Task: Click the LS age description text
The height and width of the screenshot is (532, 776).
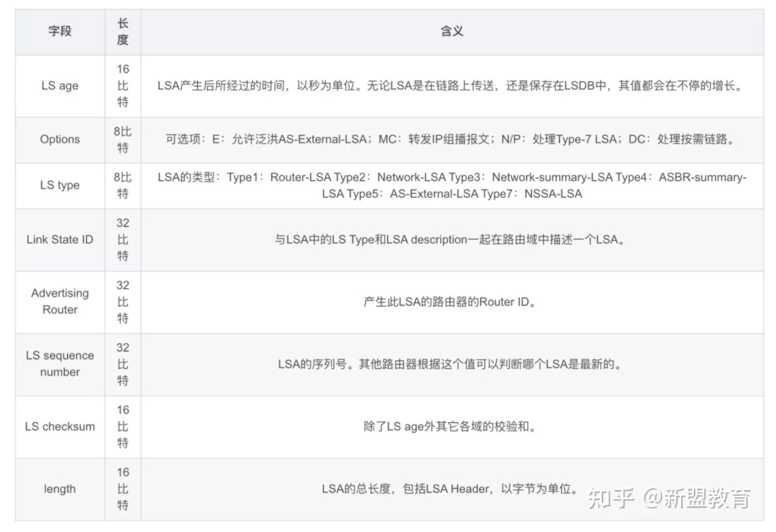Action: coord(451,86)
